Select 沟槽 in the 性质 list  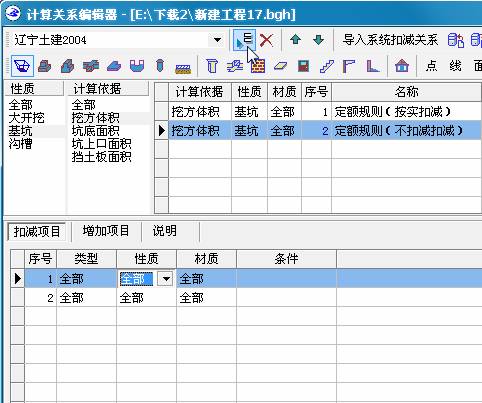(x=20, y=144)
